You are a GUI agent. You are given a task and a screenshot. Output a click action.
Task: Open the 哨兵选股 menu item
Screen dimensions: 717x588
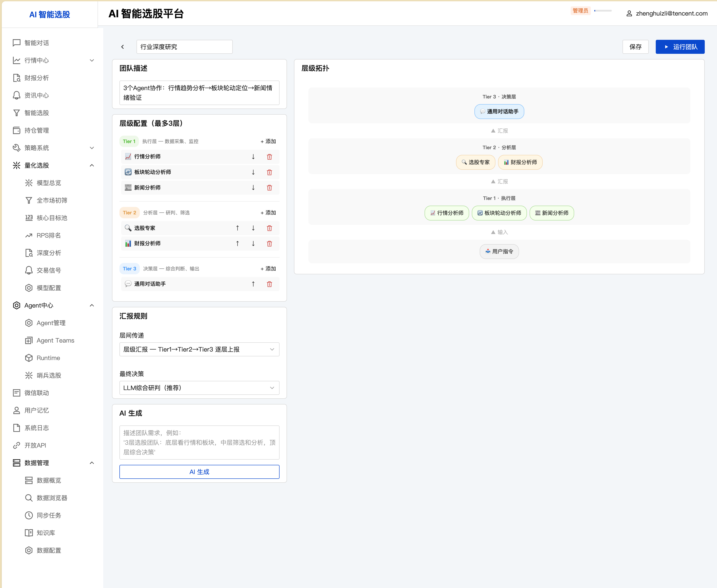point(52,375)
